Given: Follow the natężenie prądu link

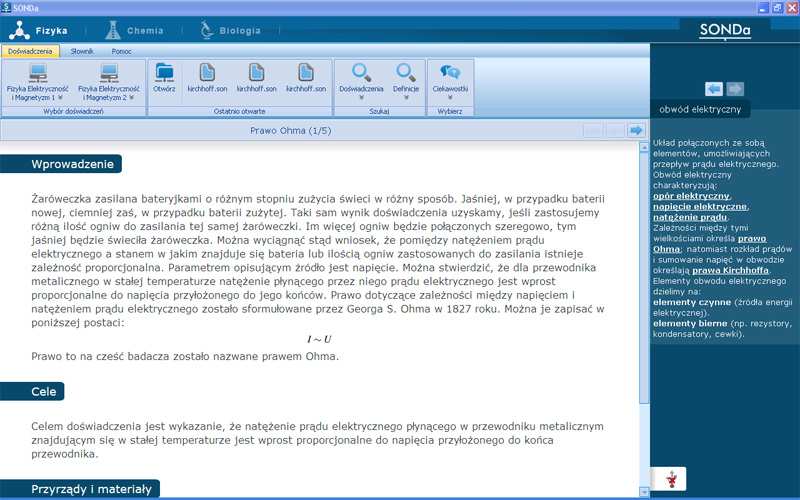Looking at the screenshot, I should pos(690,217).
